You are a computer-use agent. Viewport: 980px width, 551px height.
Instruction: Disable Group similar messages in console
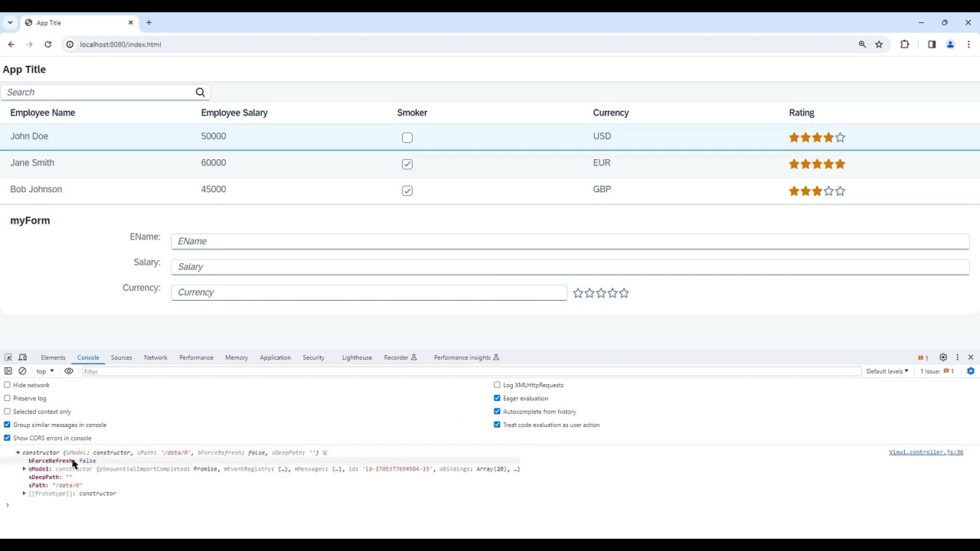7,425
